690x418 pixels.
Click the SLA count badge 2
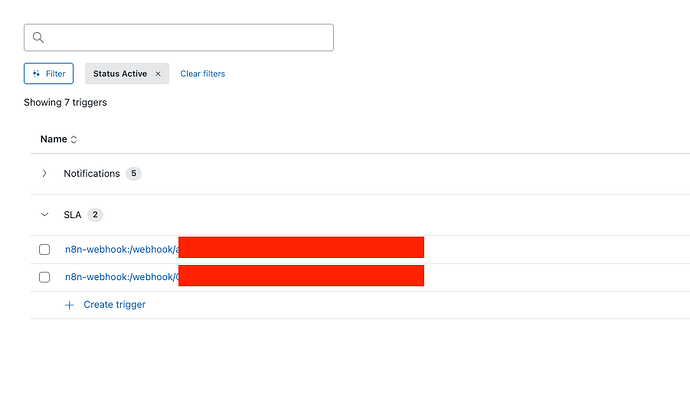pyautogui.click(x=95, y=215)
